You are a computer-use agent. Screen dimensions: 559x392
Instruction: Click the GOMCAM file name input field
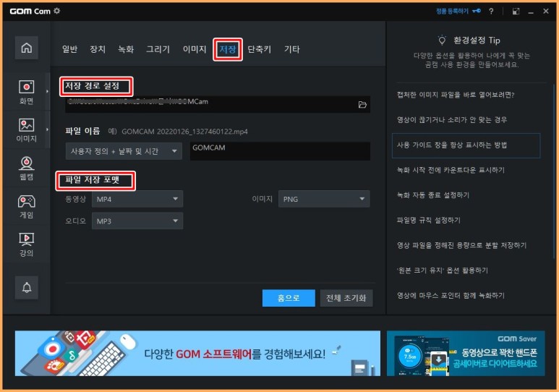coord(280,151)
